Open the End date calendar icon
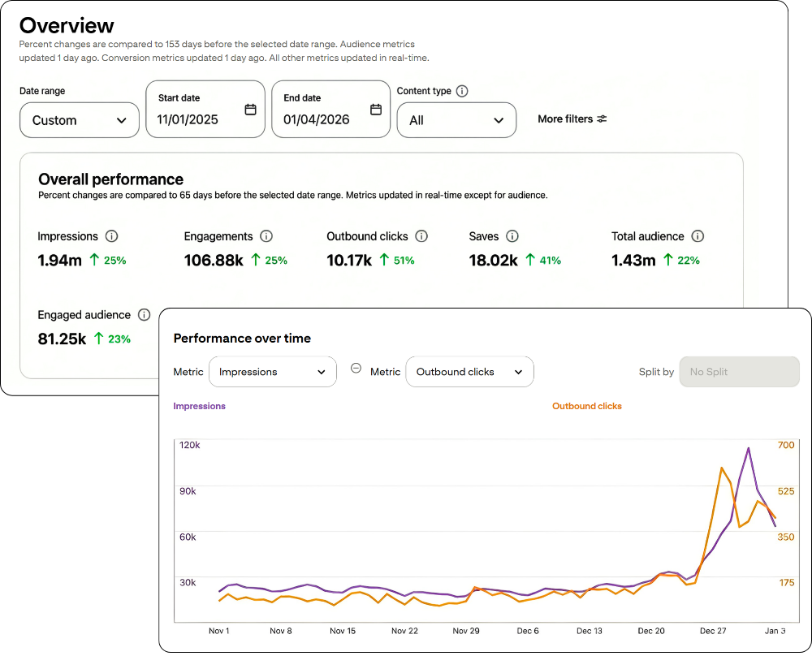Screen dimensions: 812x656 [375, 110]
